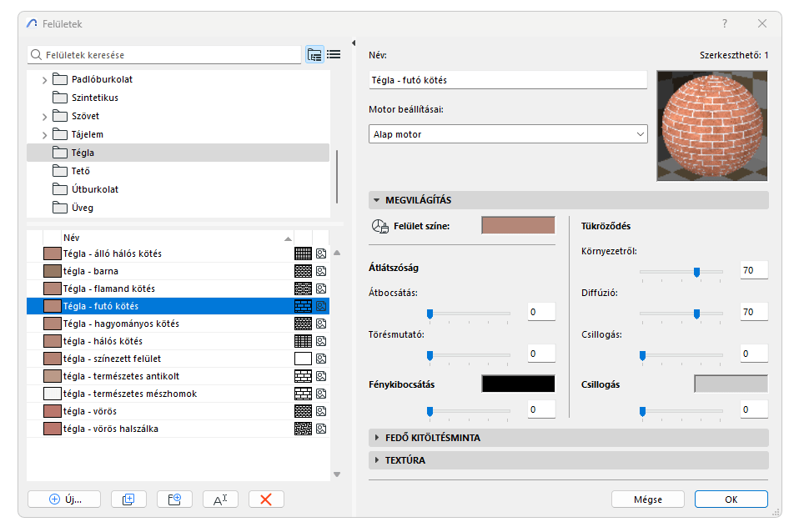
Task: Open the Alap motor engine dropdown
Action: (x=507, y=133)
